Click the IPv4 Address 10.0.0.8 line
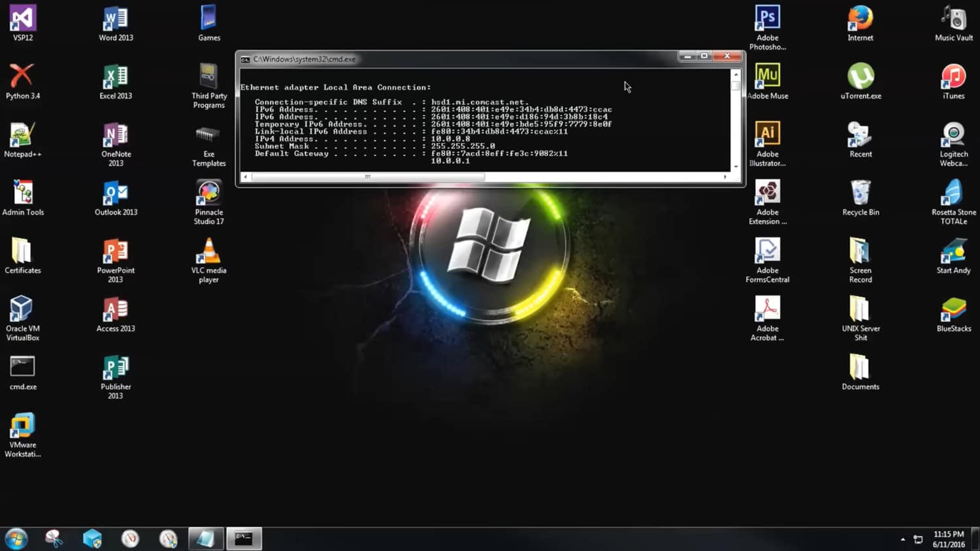Screen dimensions: 980x551 363,138
